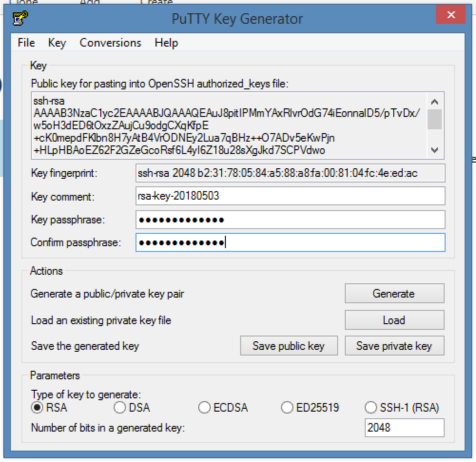Close the PuTTY Key Generator window
Viewport: 476px width, 462px height.
[x=450, y=15]
